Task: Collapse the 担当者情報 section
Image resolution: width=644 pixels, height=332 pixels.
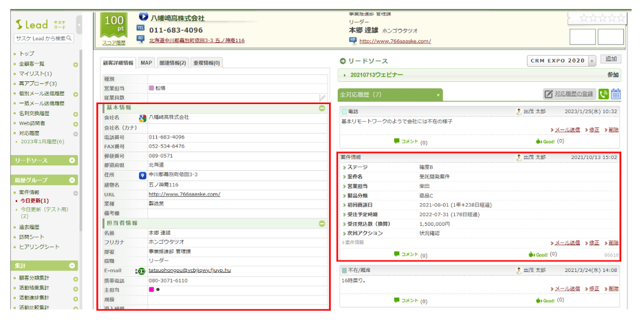Action: (321, 223)
